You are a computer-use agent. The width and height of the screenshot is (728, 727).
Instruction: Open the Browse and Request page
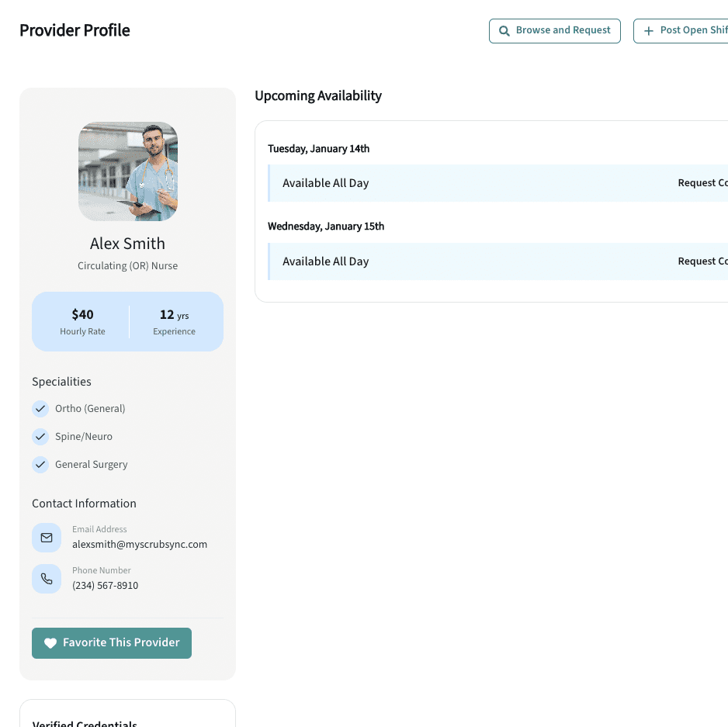(554, 31)
